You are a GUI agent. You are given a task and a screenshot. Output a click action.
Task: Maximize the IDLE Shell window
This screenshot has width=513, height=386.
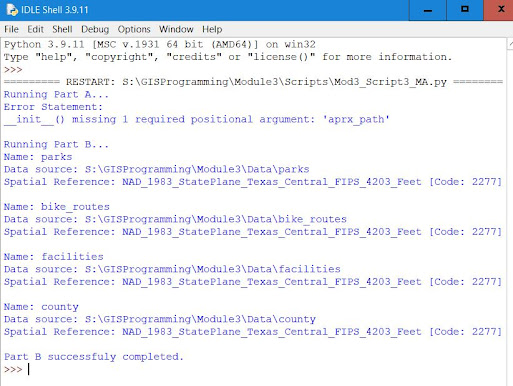pos(465,10)
